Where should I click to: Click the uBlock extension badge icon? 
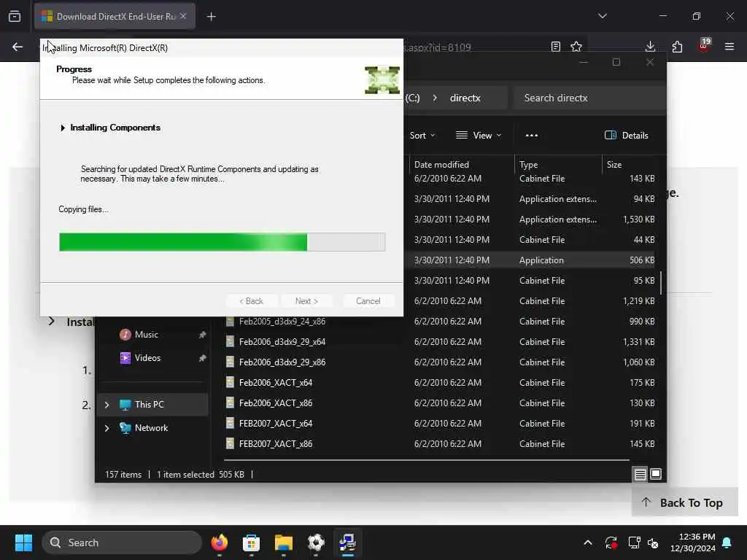704,46
